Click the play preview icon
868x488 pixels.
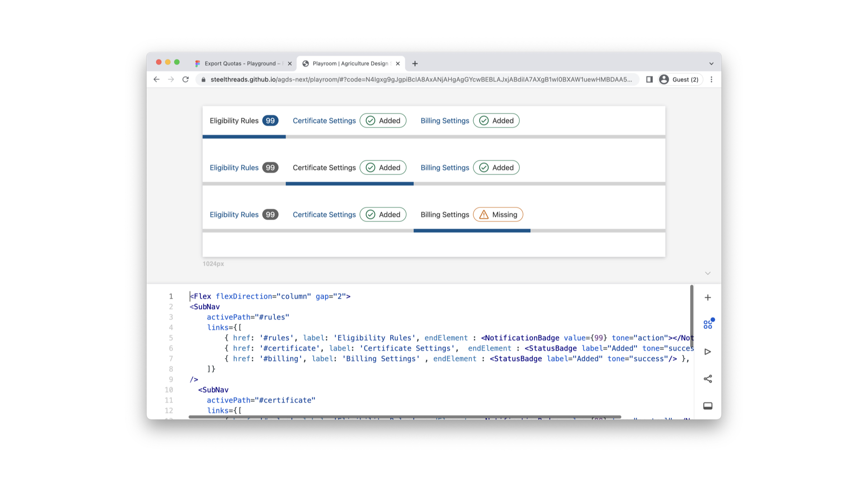click(708, 352)
